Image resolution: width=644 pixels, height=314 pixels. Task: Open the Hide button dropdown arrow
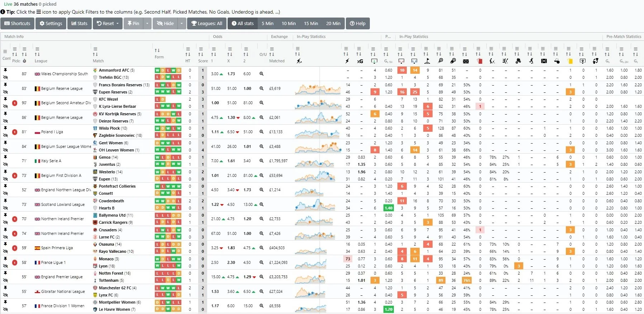[x=182, y=23]
